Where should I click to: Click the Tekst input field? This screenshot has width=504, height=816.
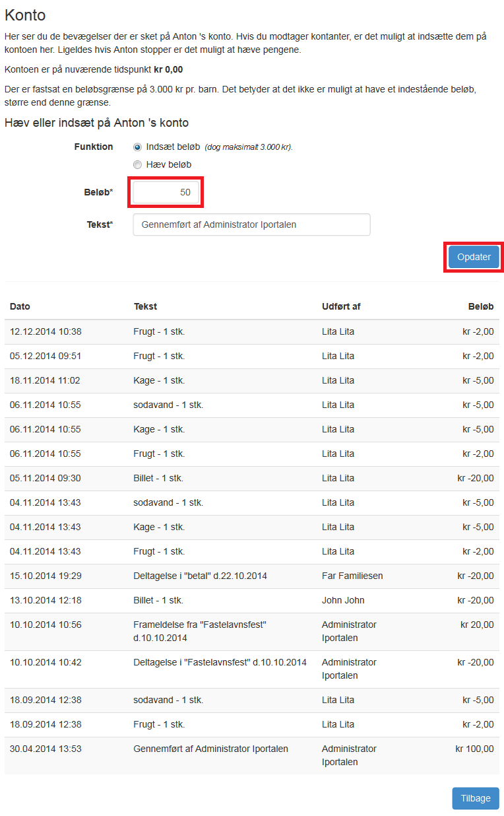(251, 224)
